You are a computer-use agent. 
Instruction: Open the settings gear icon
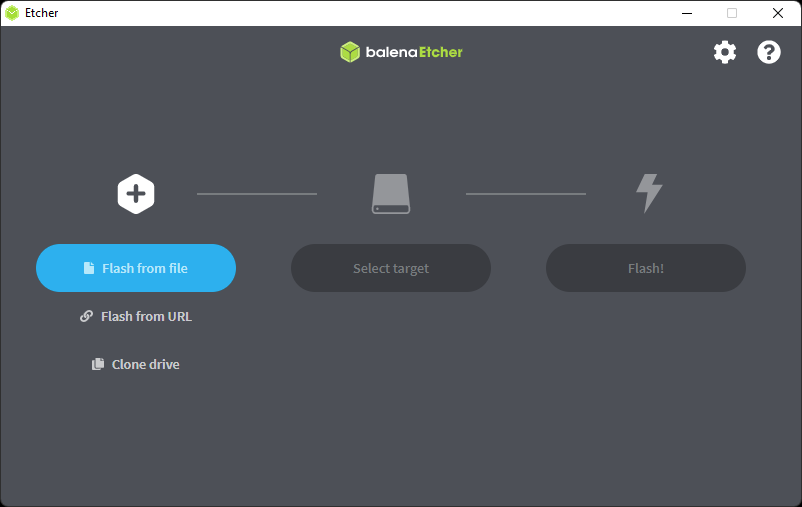[x=724, y=52]
